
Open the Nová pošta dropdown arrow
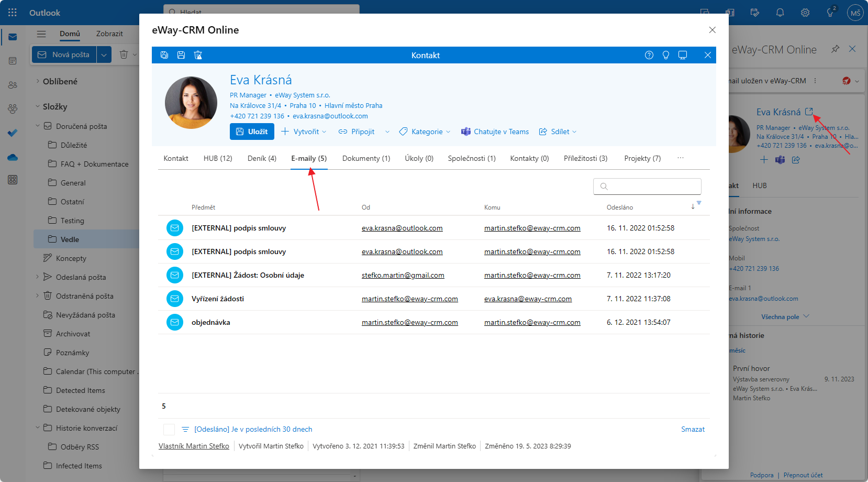click(104, 54)
